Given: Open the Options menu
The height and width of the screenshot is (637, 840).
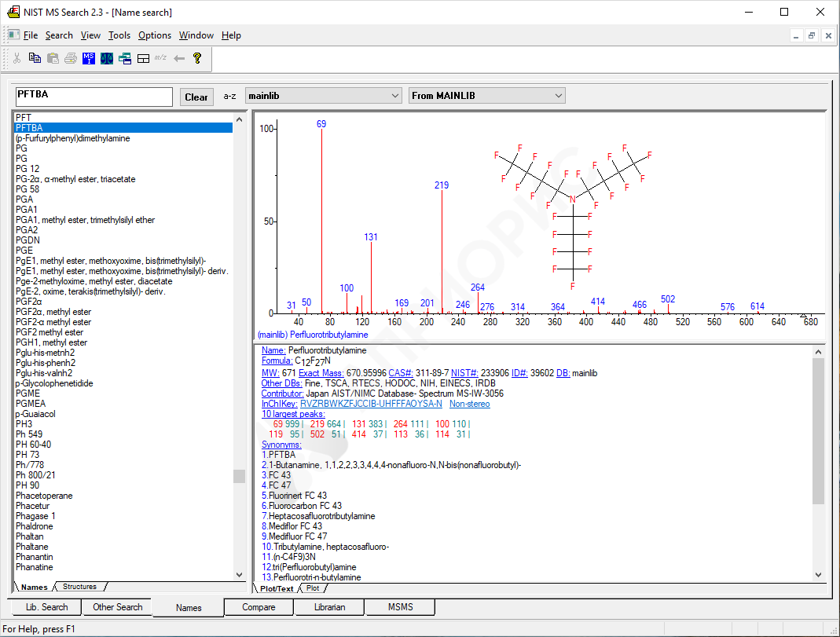Looking at the screenshot, I should (x=155, y=35).
